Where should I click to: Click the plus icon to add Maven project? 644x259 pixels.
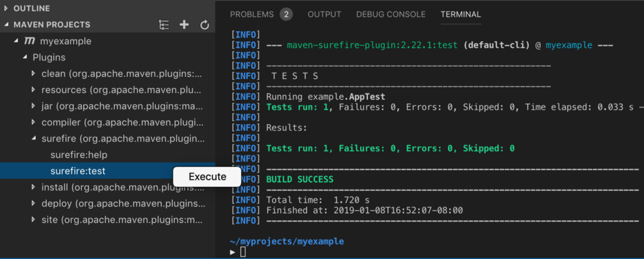[184, 25]
